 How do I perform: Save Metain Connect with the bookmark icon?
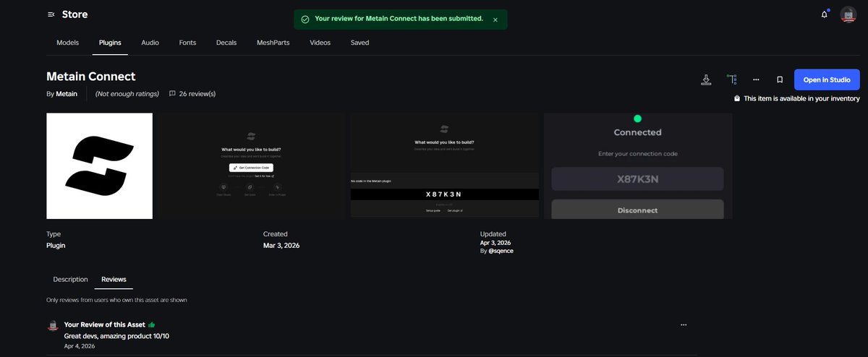(x=780, y=79)
